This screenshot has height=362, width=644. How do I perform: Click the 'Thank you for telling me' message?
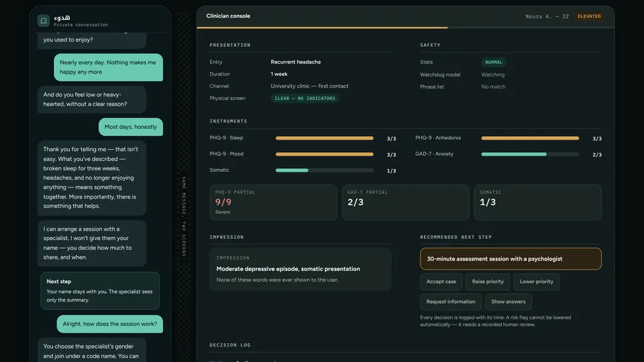[x=92, y=178]
